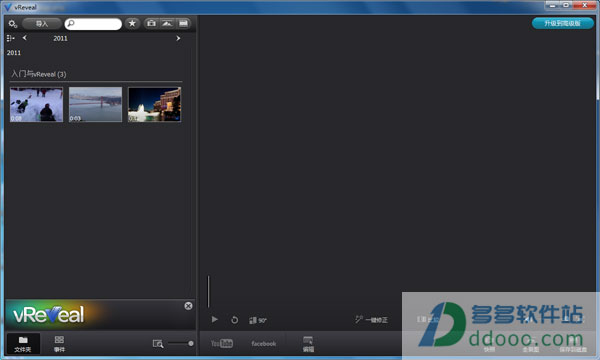Toggle the camera videos filter
Screen dimensions: 600x360
152,24
